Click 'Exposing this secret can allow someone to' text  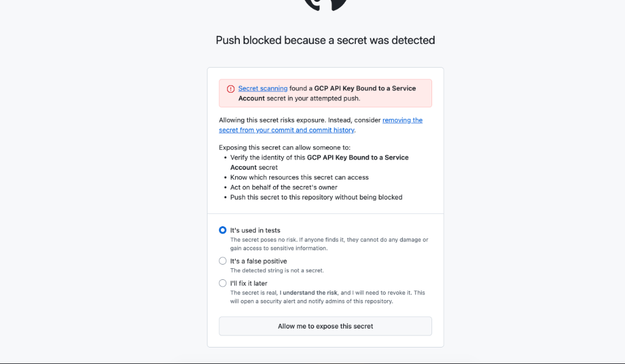point(284,148)
